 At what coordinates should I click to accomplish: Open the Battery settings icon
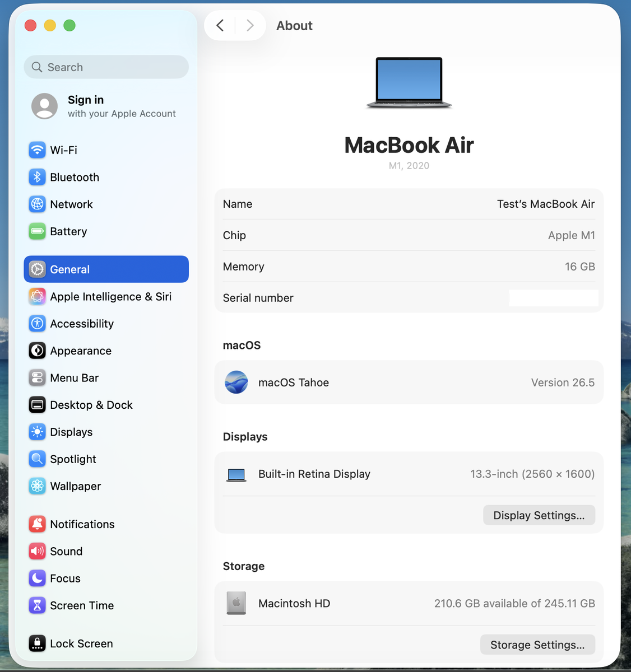coord(37,231)
